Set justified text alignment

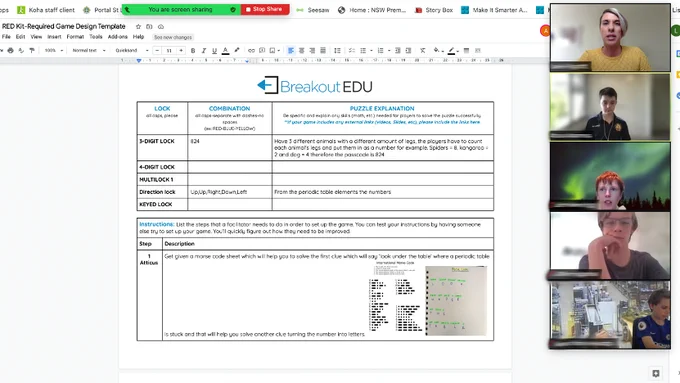pyautogui.click(x=323, y=51)
